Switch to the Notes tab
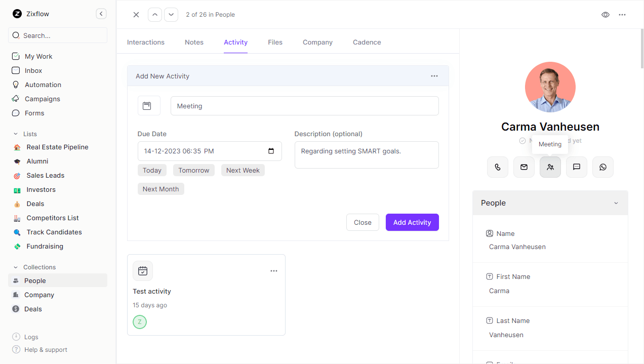The width and height of the screenshot is (644, 364). 194,42
